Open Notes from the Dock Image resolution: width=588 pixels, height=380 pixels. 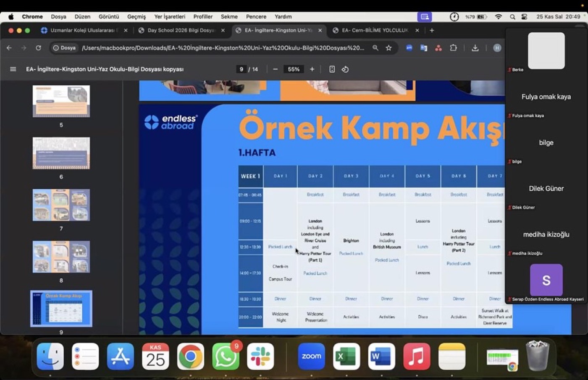[x=452, y=356]
